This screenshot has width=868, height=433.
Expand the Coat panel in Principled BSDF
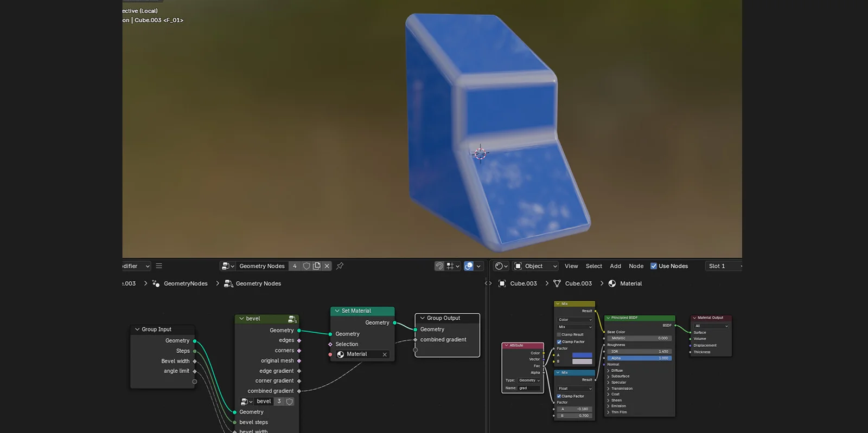pos(609,394)
